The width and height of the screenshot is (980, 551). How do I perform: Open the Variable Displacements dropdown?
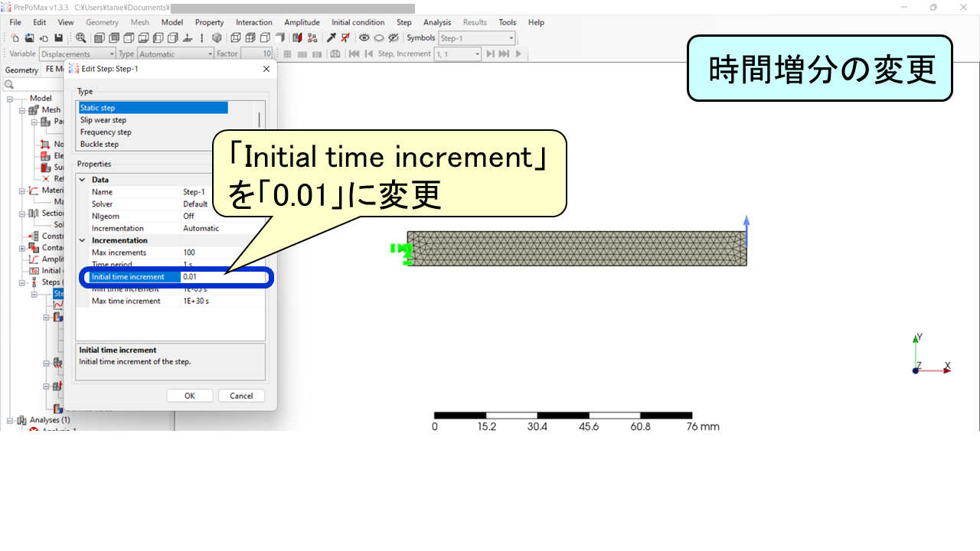point(77,54)
